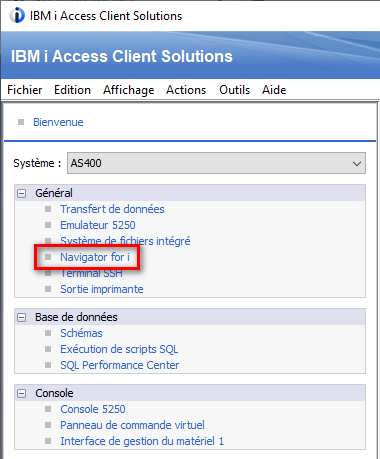This screenshot has height=459, width=380.
Task: Open the Actions menu
Action: point(186,90)
